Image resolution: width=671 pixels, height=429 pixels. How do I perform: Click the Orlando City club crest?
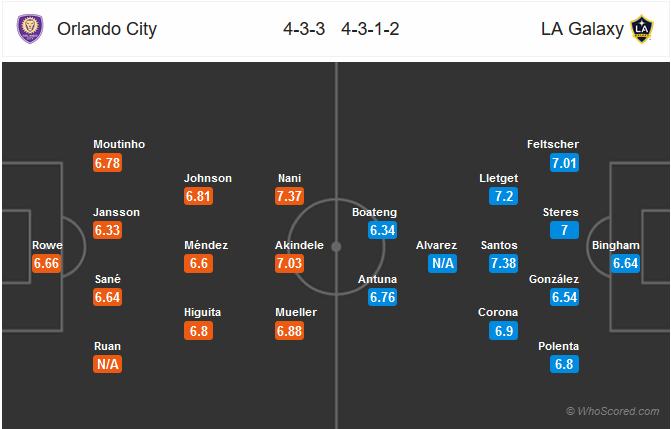click(30, 29)
